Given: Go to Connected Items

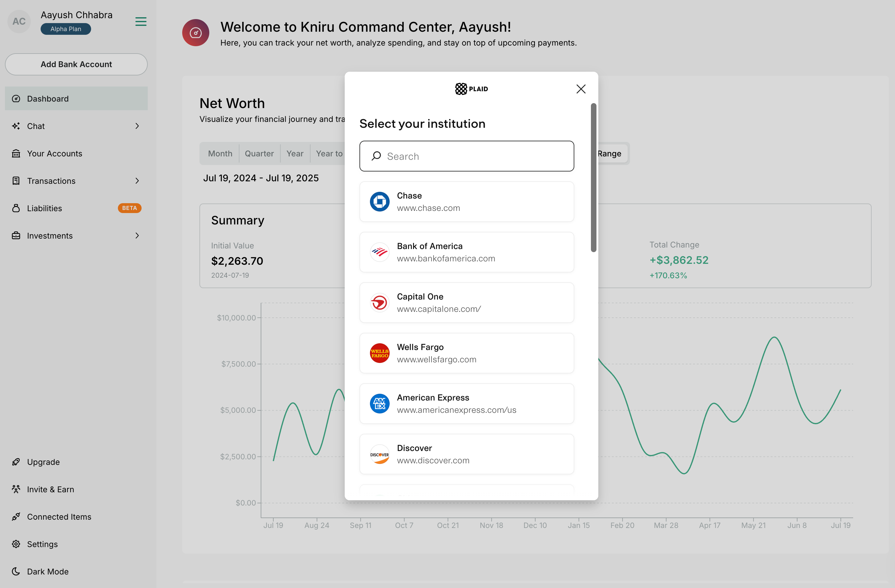Looking at the screenshot, I should click(76, 517).
